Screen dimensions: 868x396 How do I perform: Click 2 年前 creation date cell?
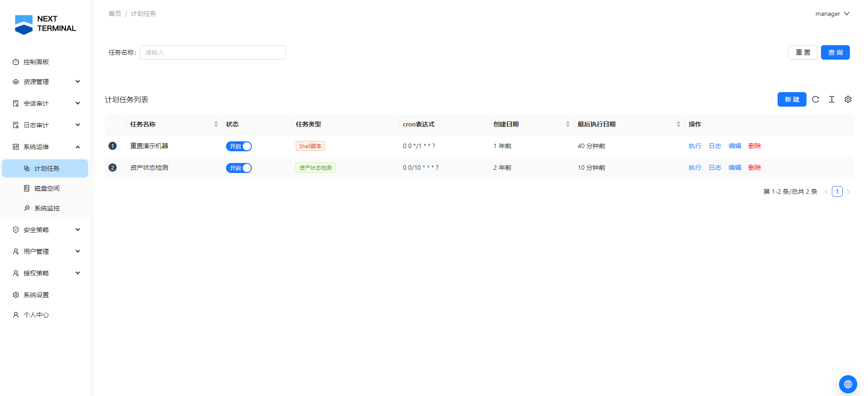point(502,168)
